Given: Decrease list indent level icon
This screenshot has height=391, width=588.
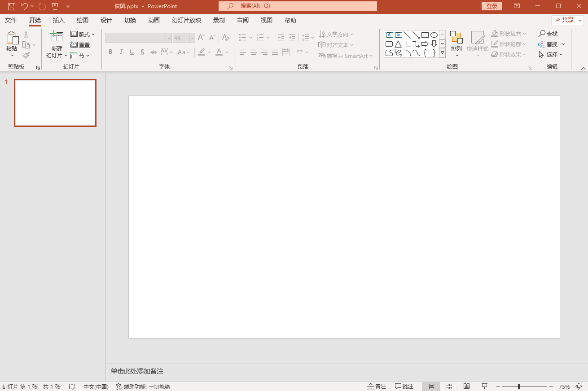Looking at the screenshot, I should point(281,38).
